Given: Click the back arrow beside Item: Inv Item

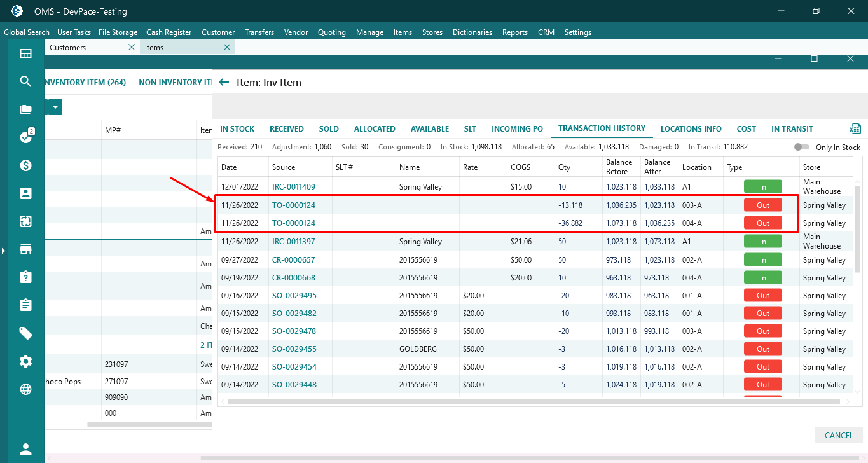Looking at the screenshot, I should (x=223, y=82).
